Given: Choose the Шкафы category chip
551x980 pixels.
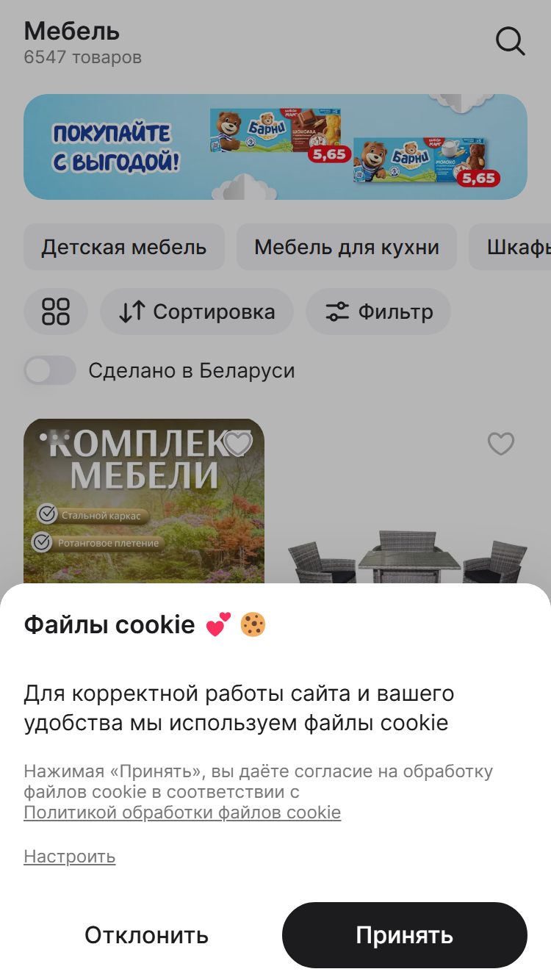Looking at the screenshot, I should [x=510, y=247].
